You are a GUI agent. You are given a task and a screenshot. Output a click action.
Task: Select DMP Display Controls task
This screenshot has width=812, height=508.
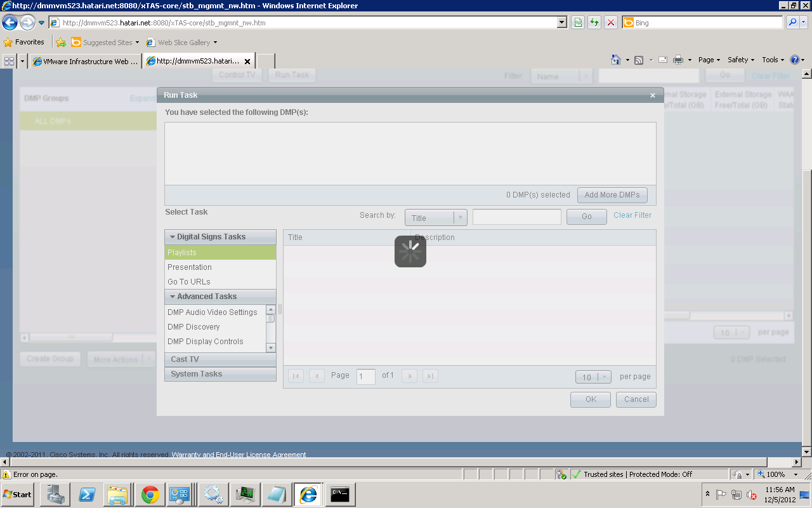tap(214, 342)
